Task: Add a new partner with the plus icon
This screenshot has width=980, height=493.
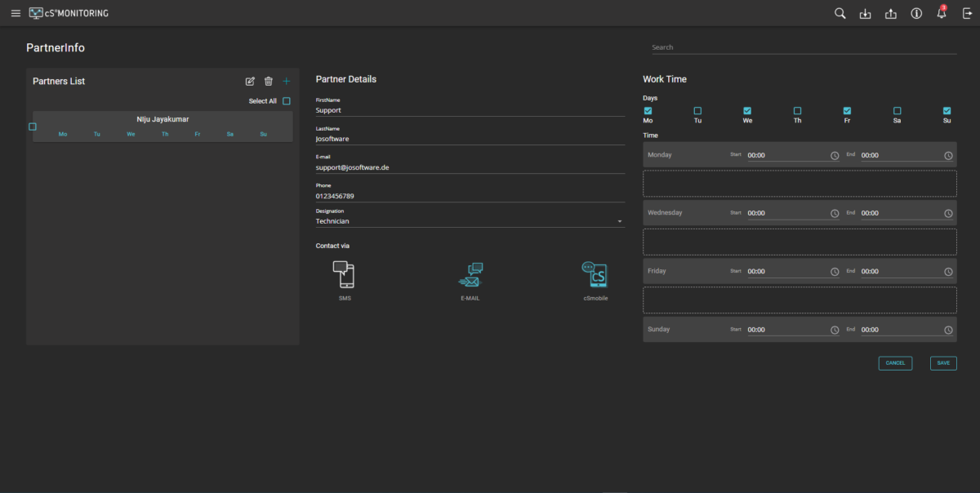Action: point(287,81)
